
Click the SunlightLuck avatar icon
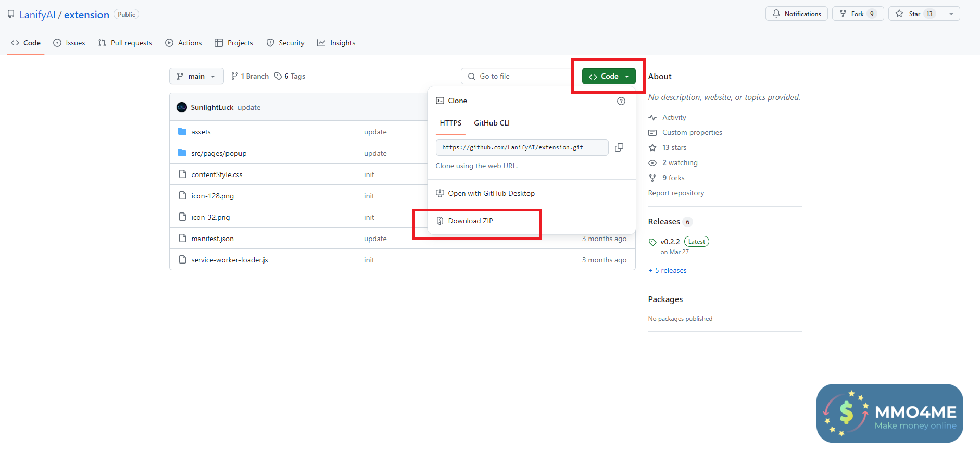(x=182, y=107)
